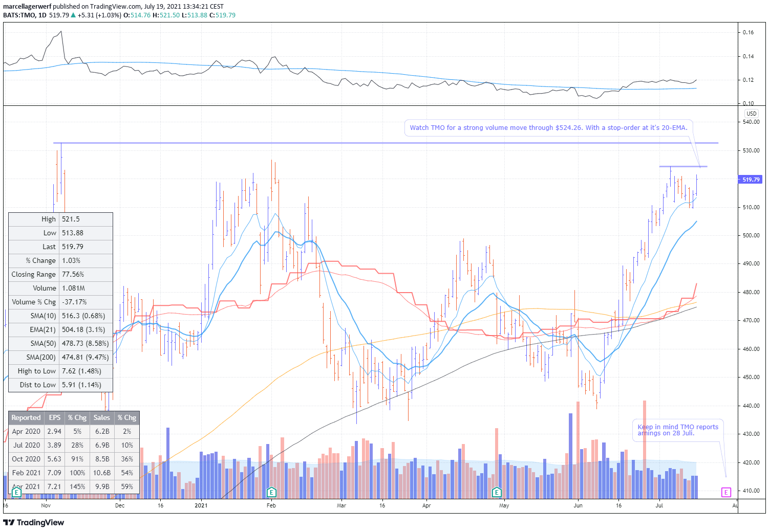The image size is (769, 532).
Task: Click the 450.00 price axis label
Action: pos(751,377)
